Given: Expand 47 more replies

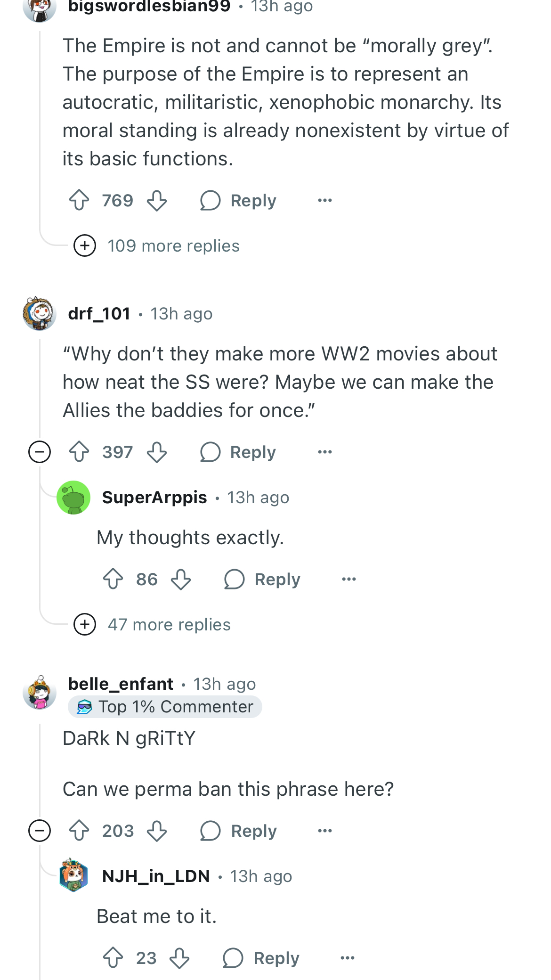Looking at the screenshot, I should click(152, 624).
